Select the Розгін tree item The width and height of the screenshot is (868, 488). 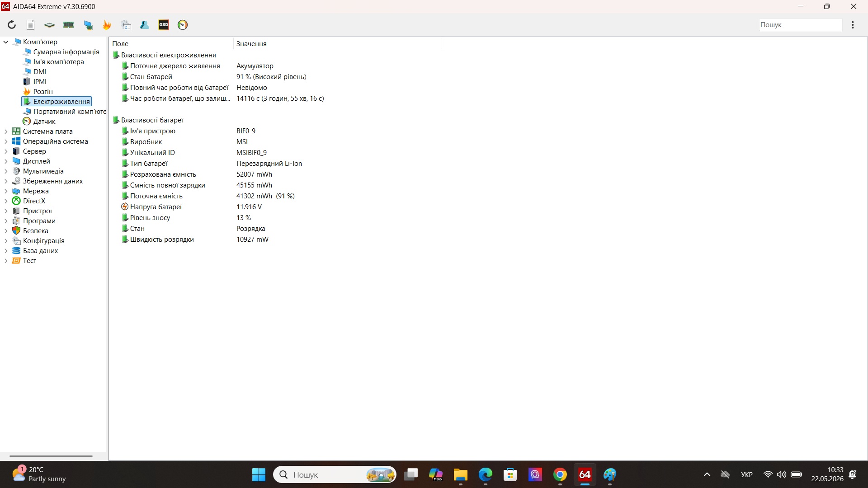(x=43, y=92)
